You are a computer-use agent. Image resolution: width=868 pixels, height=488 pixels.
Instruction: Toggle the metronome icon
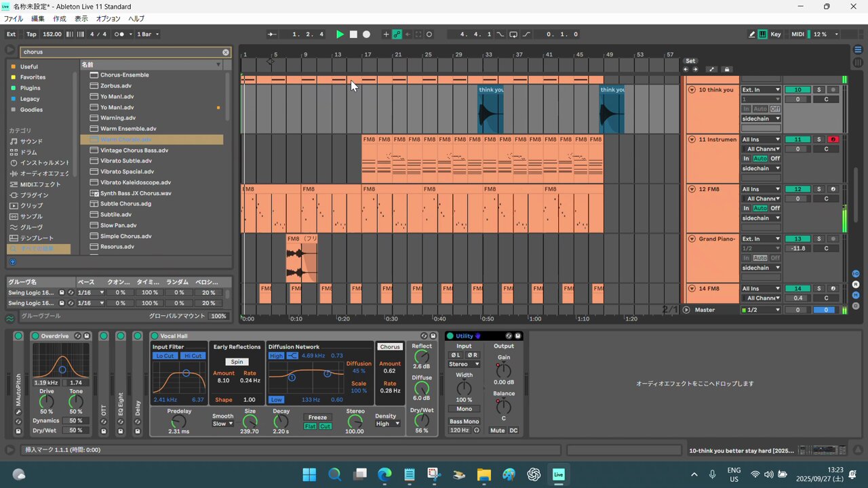(x=120, y=35)
